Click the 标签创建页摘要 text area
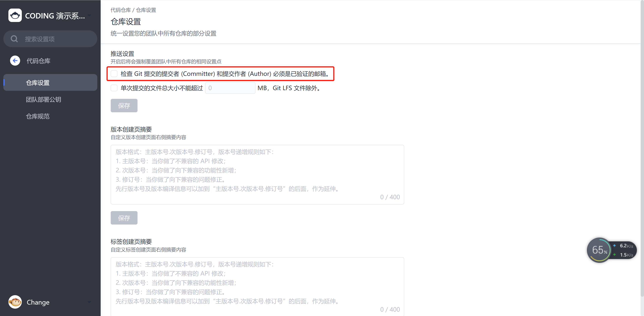Viewport: 644px width, 316px height. 257,287
